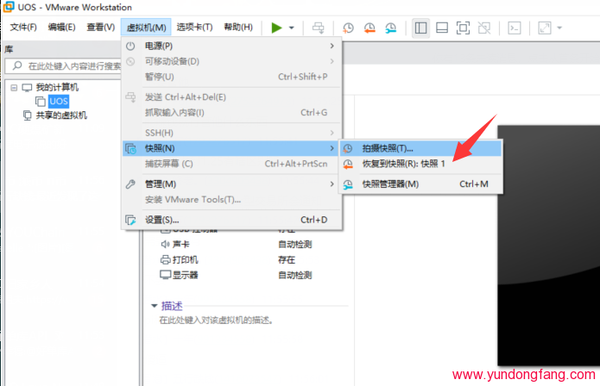This screenshot has height=386, width=600.
Task: Click the search magnifier icon in library
Action: coord(17,65)
